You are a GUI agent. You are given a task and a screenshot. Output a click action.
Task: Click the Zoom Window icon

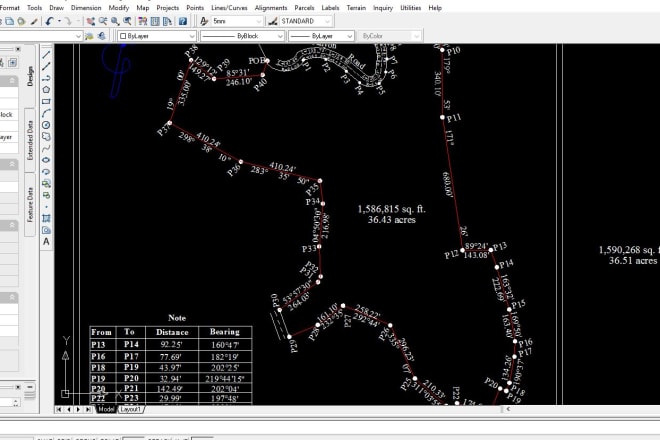coord(115,21)
